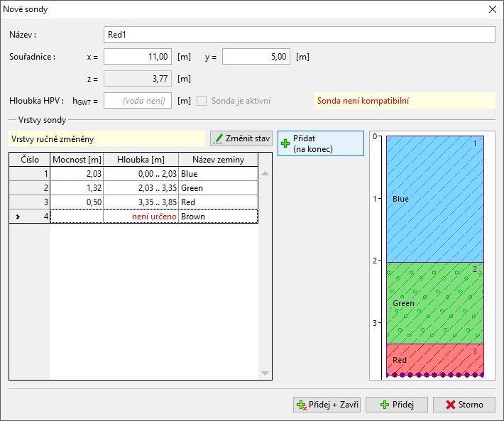Select the Blue soil name cell
Screen dimensions: 504x421
pyautogui.click(x=218, y=174)
